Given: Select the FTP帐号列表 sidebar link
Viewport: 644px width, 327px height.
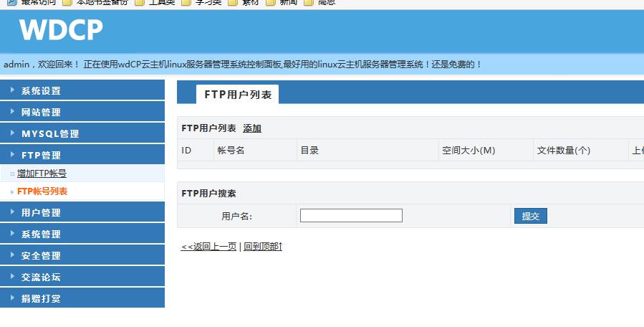Looking at the screenshot, I should [x=42, y=191].
